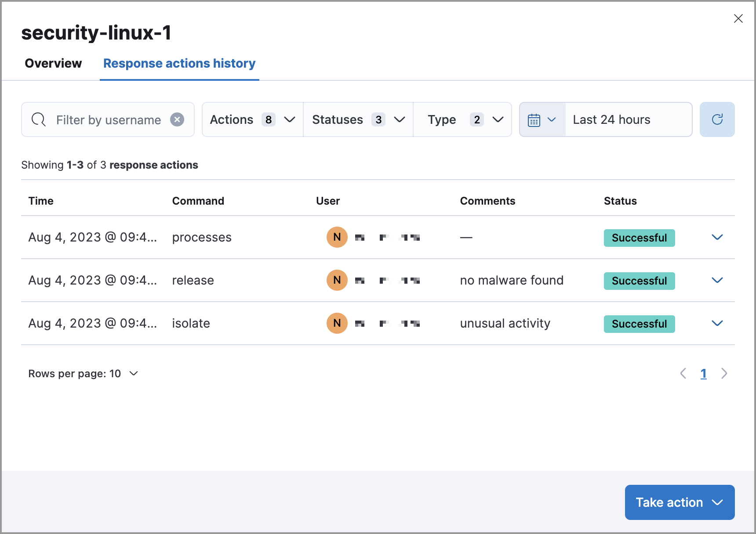Go to next page with the right arrow
This screenshot has height=534, width=756.
(724, 373)
